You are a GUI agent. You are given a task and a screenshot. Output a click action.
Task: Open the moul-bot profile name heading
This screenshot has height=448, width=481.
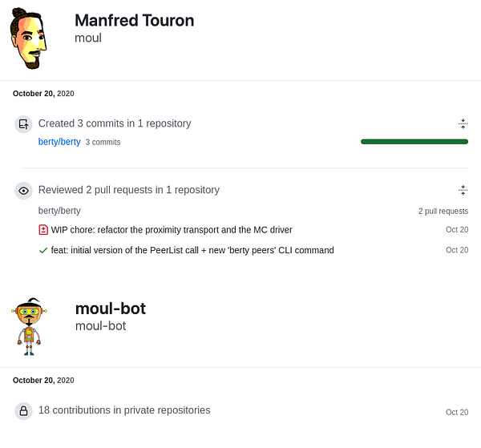point(110,309)
